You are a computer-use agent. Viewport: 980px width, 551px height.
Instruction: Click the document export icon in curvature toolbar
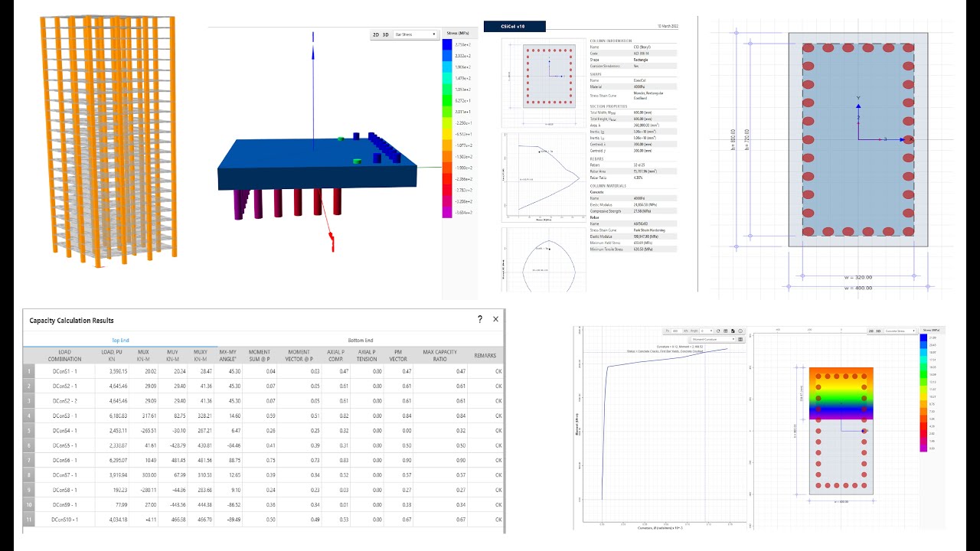tap(733, 331)
